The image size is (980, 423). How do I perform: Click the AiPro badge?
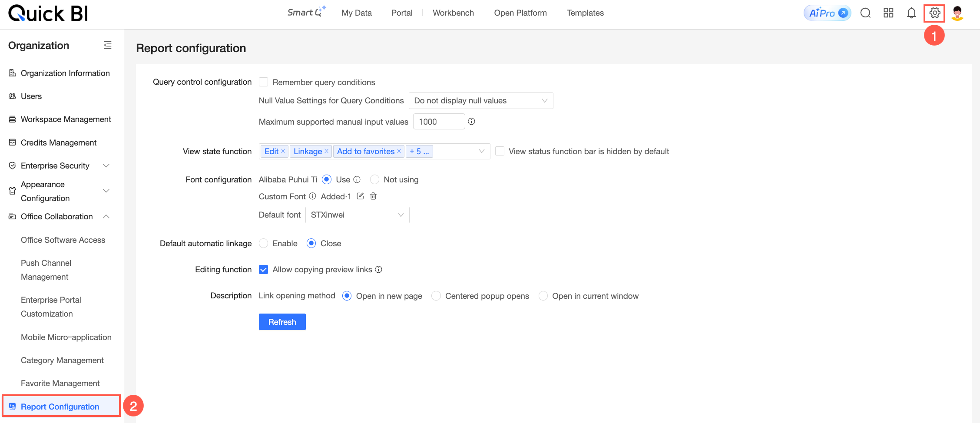coord(827,13)
